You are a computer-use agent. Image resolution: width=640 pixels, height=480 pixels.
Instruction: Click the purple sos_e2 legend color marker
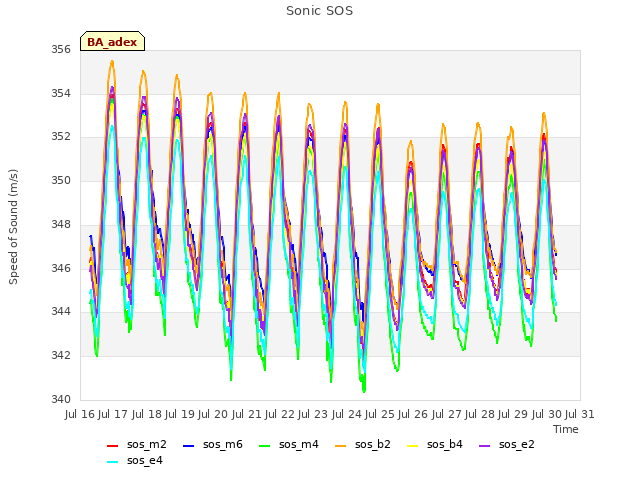point(484,446)
